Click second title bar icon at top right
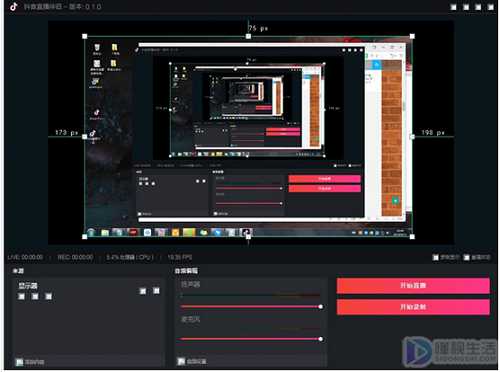 466,7
